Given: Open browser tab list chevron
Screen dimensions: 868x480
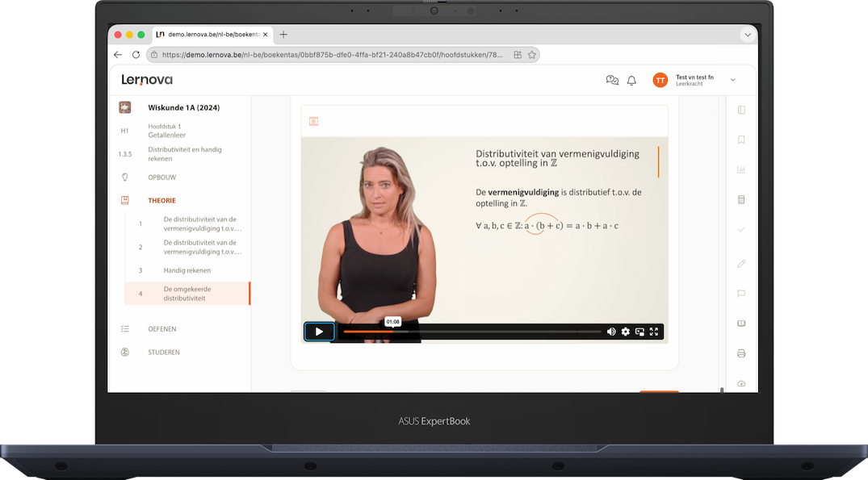Looking at the screenshot, I should tap(747, 35).
